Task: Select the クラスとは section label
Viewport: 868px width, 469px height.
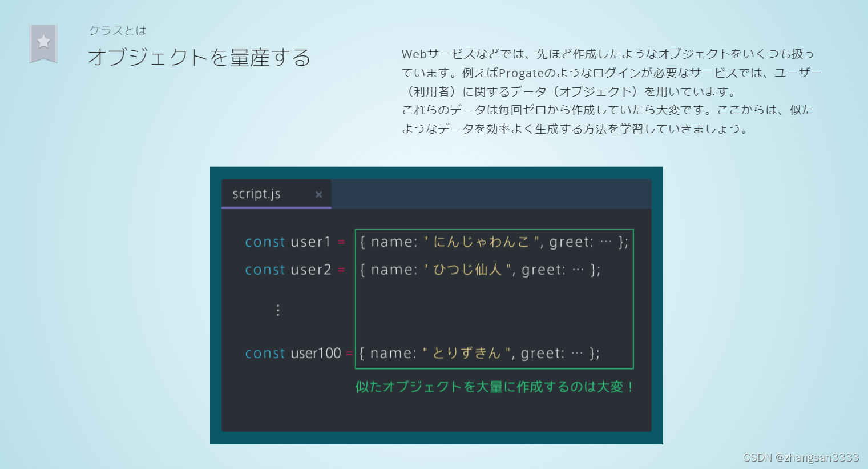Action: tap(118, 31)
